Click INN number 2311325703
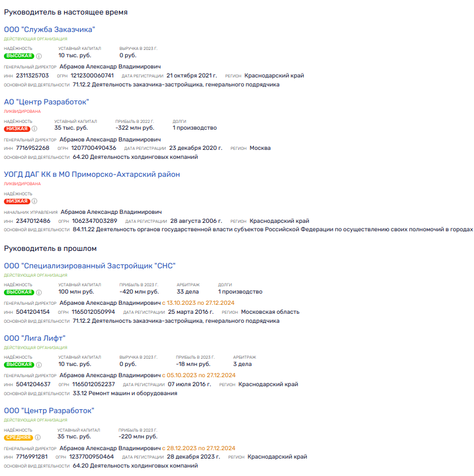This screenshot has height=476, width=474. 32,76
